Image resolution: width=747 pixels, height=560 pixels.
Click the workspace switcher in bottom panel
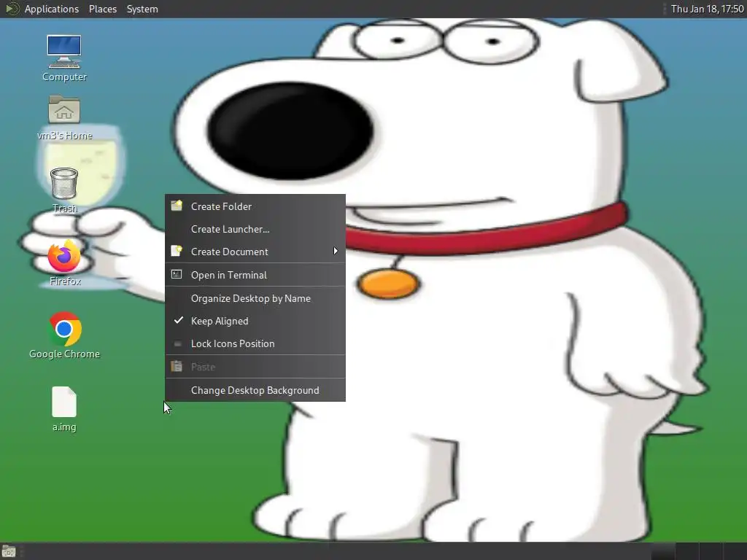click(698, 551)
